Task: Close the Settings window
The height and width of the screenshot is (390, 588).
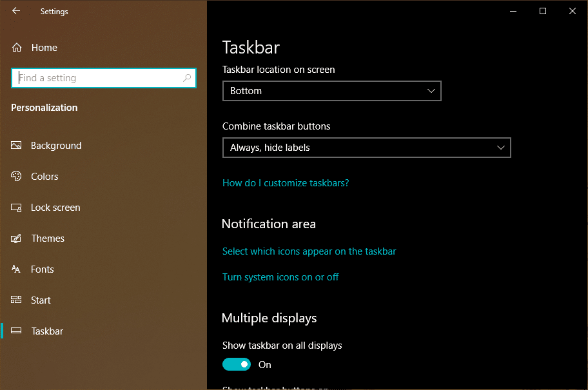Action: (x=573, y=11)
